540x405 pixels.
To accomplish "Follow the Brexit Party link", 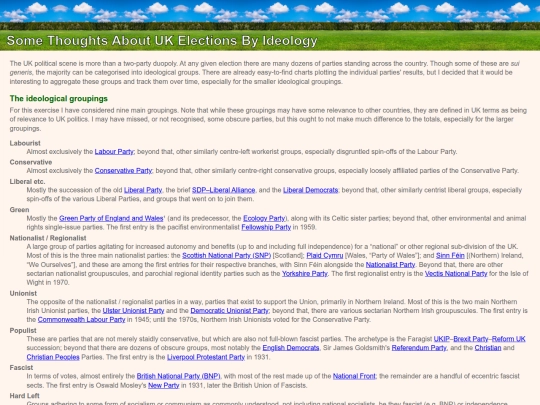I will (x=471, y=339).
